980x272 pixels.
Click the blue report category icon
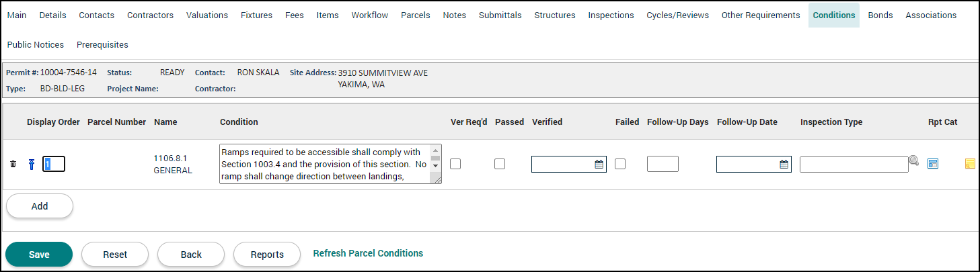coord(933,164)
